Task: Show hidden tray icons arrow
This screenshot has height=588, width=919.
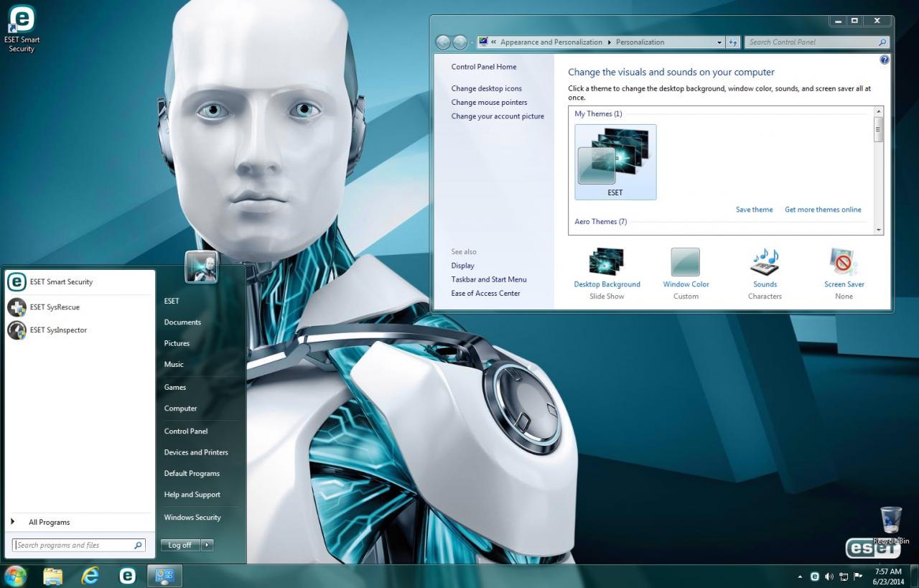Action: coord(801,577)
